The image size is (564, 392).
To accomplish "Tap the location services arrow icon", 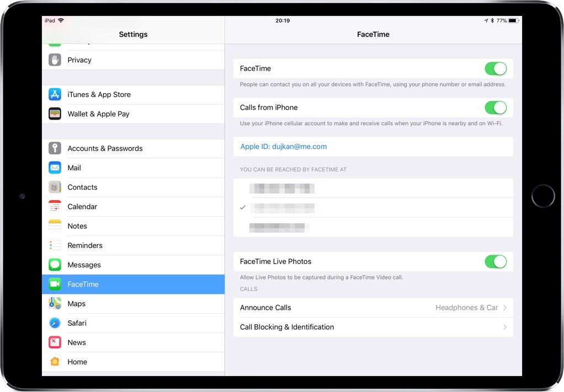I will click(486, 21).
